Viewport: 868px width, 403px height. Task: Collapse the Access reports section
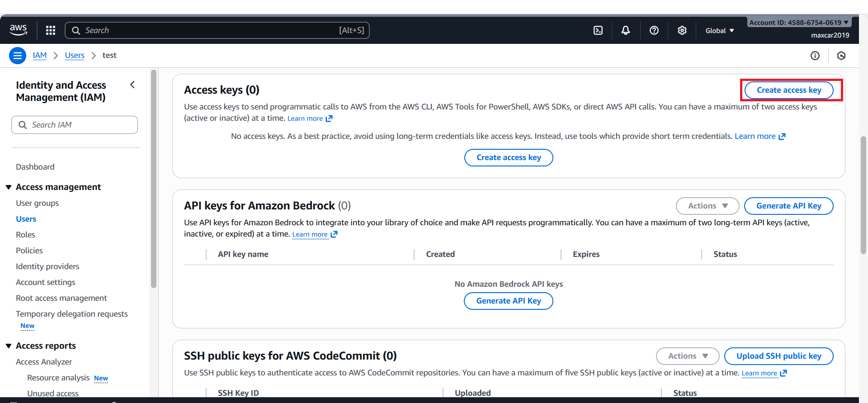click(9, 346)
